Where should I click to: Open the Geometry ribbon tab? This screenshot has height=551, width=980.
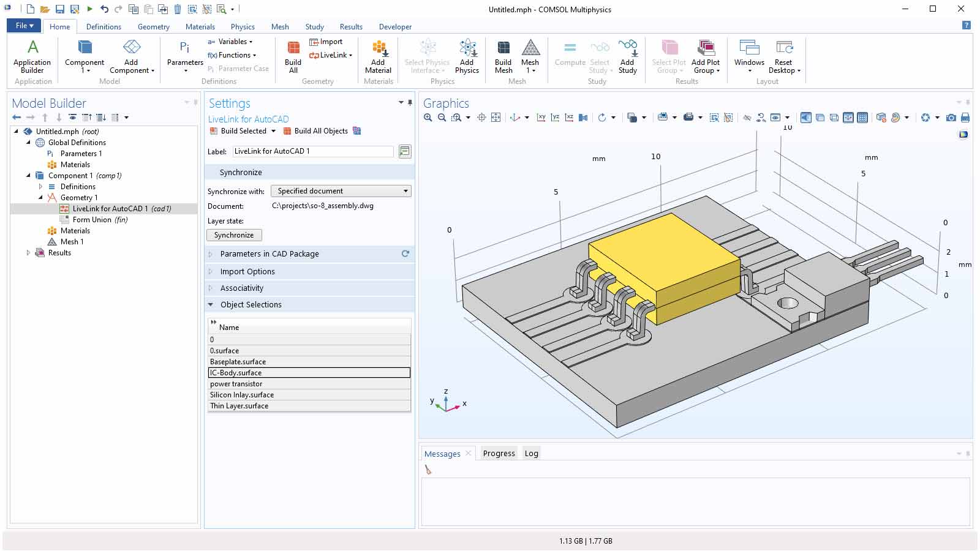coord(153,27)
